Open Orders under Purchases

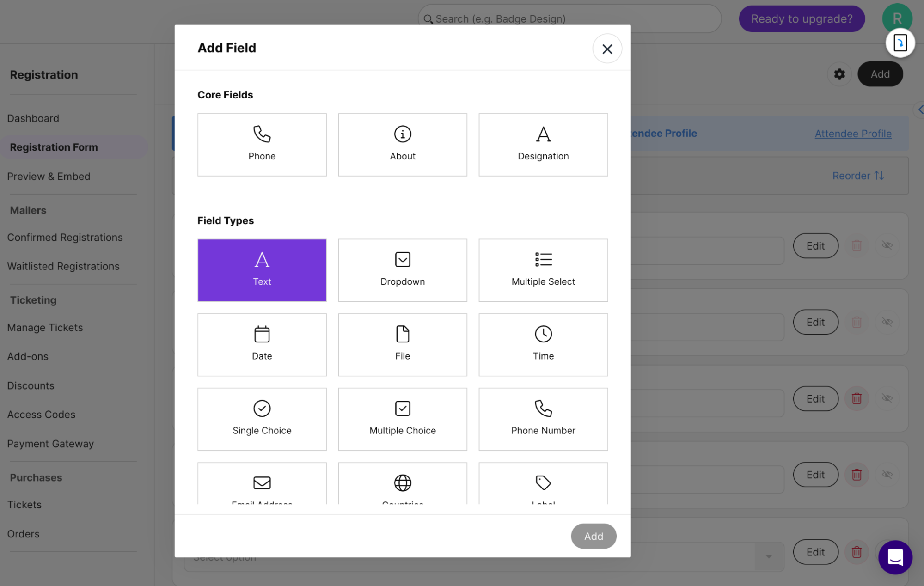pyautogui.click(x=23, y=534)
